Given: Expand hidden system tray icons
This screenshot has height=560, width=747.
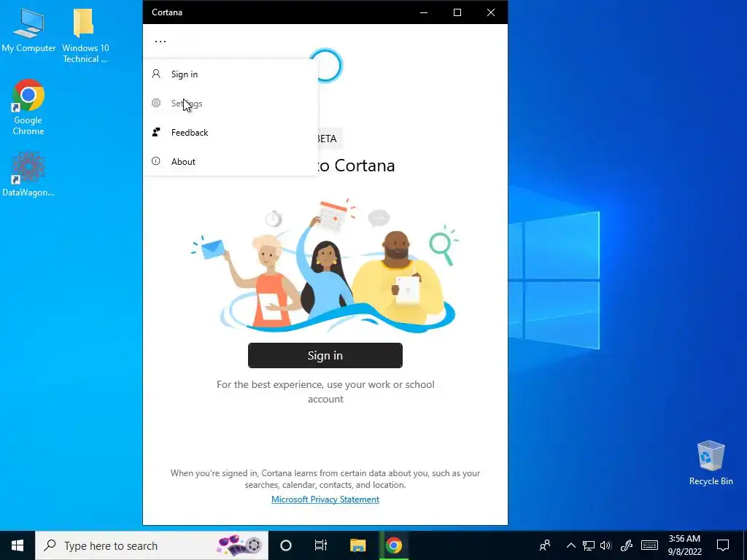Looking at the screenshot, I should click(x=570, y=545).
